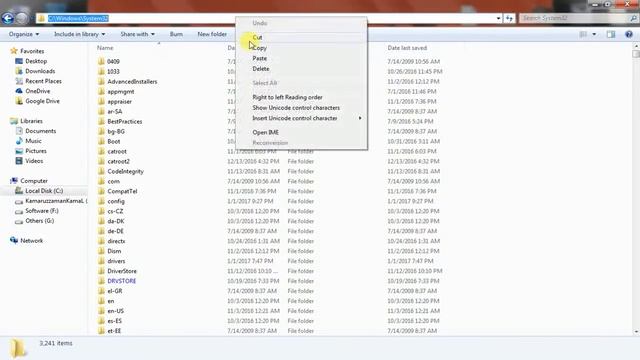Viewport: 640px width, 360px height.
Task: Open Help with the question mark icon
Action: click(x=629, y=34)
